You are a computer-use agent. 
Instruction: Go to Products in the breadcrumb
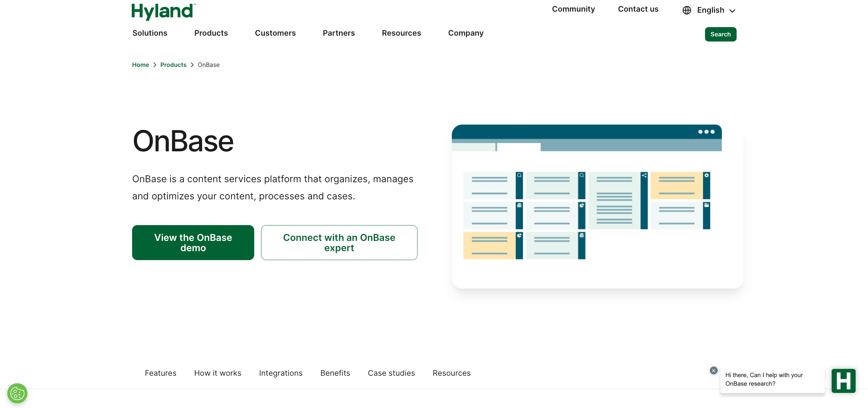pos(173,65)
